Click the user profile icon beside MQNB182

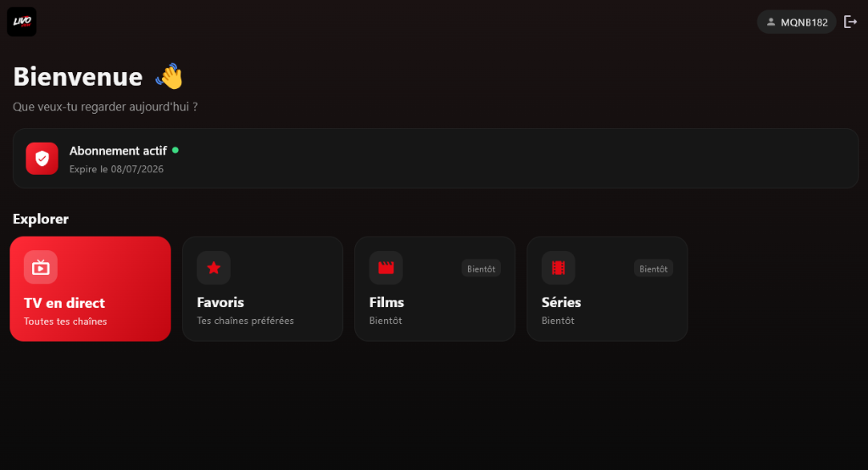(771, 21)
